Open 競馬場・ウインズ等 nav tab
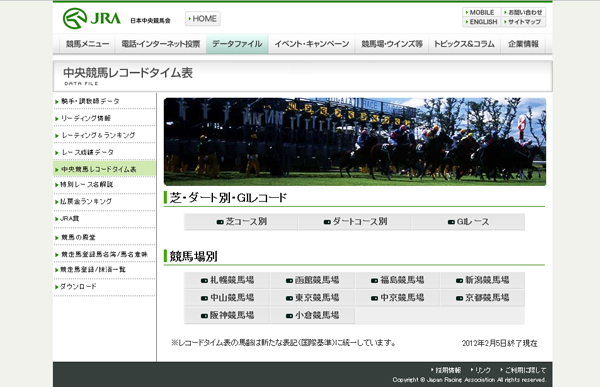Viewport: 600px width, 387px height. point(392,44)
